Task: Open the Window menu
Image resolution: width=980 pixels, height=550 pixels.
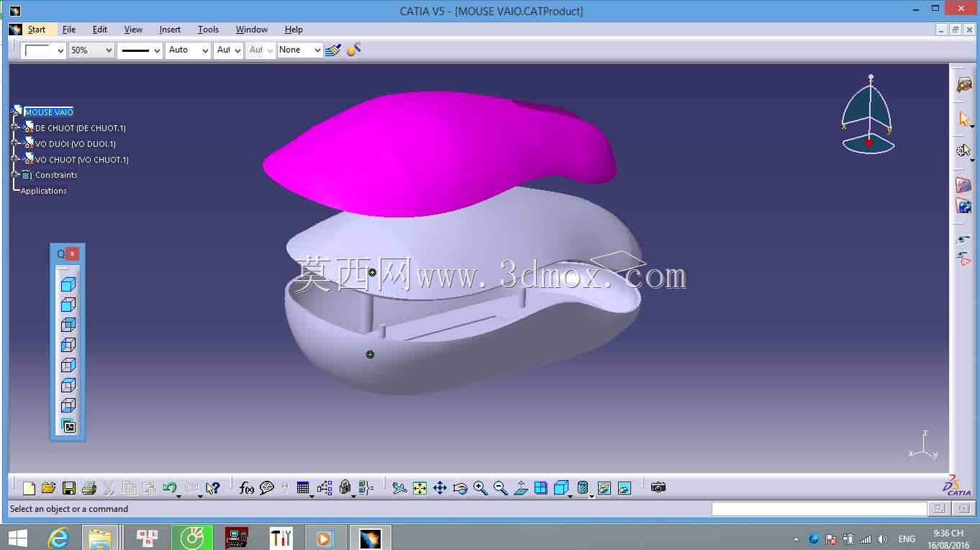Action: [x=252, y=30]
